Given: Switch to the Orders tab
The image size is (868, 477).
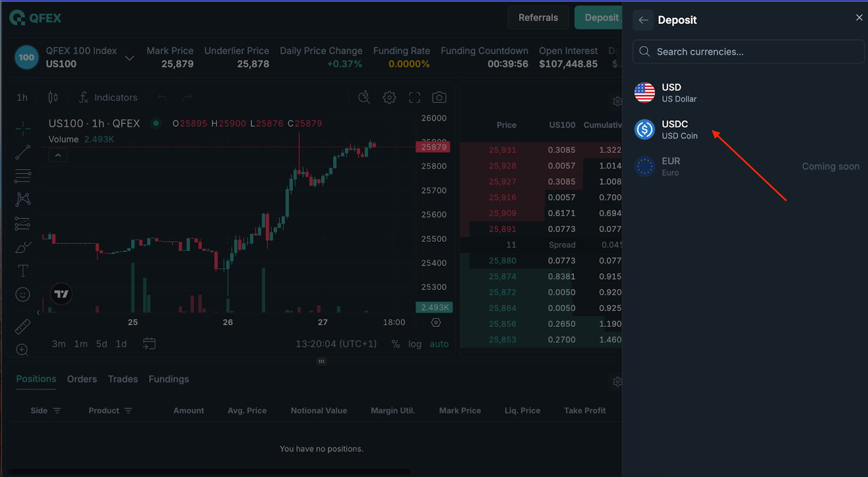Looking at the screenshot, I should pos(82,379).
